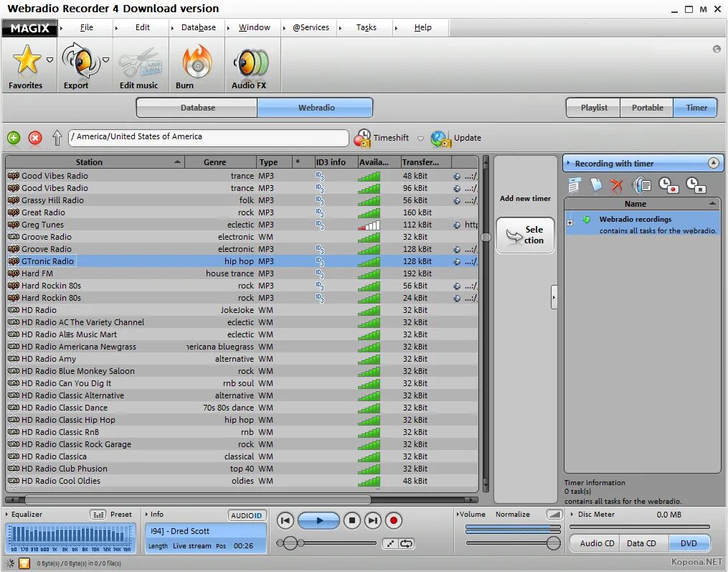The image size is (728, 572).
Task: Click the clock with stop timer icon
Action: [696, 185]
